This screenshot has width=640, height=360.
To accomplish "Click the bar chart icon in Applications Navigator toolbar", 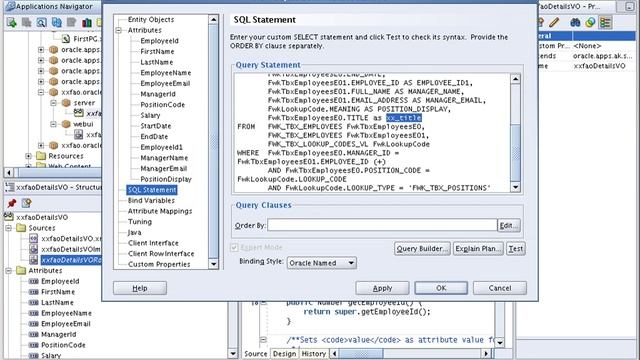I will [x=87, y=22].
